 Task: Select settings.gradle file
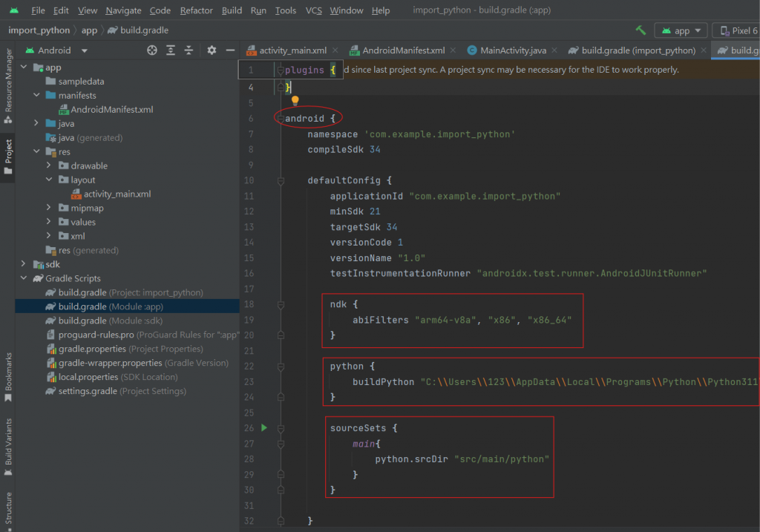(x=115, y=390)
